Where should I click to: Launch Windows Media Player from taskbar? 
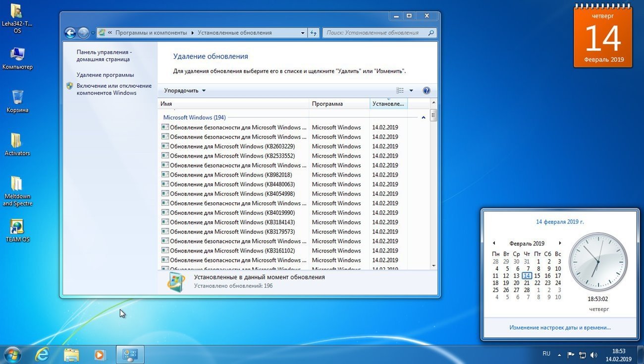pos(100,355)
